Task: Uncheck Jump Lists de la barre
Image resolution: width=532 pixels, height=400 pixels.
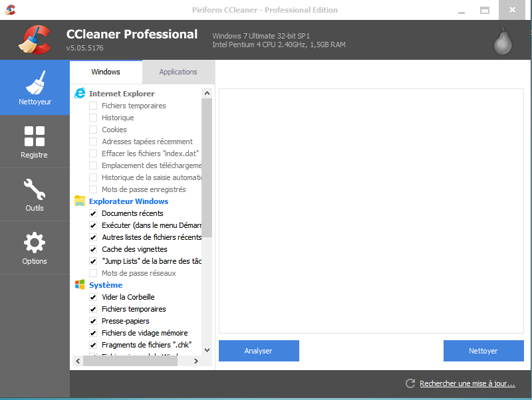Action: (x=93, y=261)
